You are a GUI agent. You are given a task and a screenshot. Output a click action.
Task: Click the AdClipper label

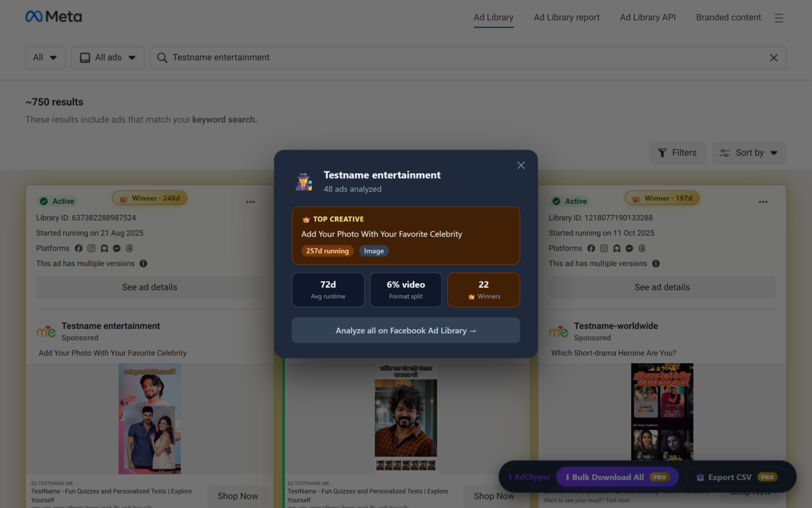tap(529, 477)
